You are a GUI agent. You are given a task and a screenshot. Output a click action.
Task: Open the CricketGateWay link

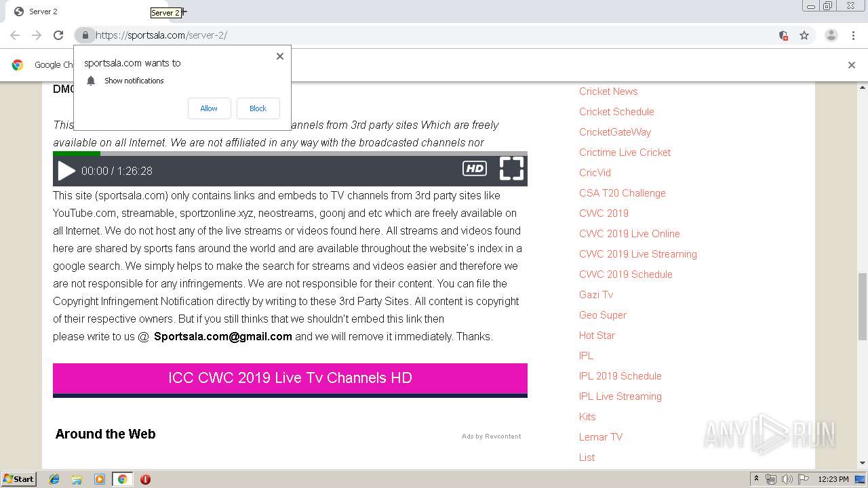click(615, 132)
